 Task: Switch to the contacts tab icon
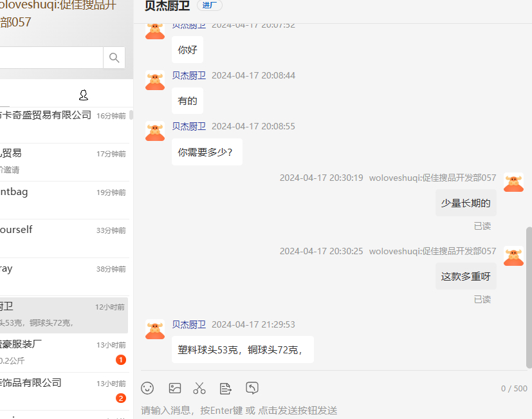tap(83, 95)
